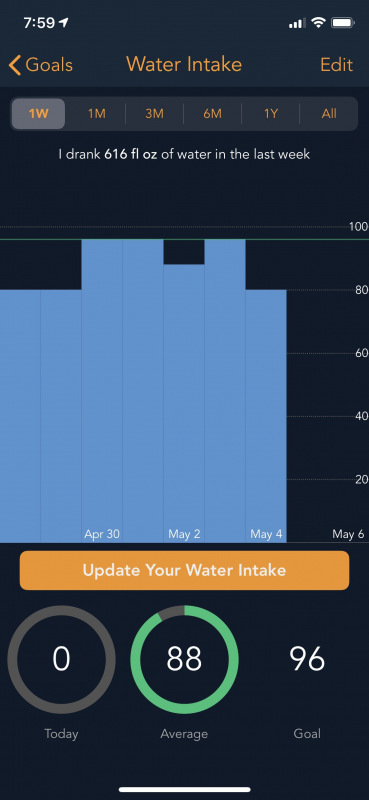This screenshot has width=369, height=800.
Task: Select the 6M time range
Action: (212, 114)
